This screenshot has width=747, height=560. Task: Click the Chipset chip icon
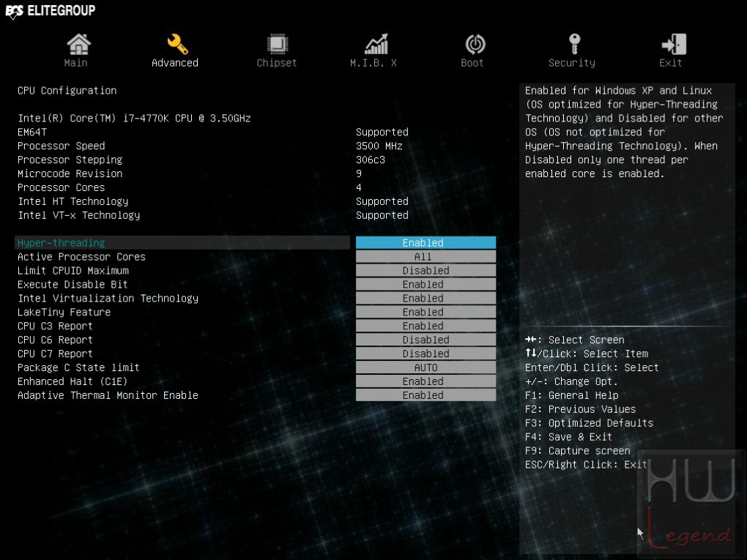click(278, 44)
